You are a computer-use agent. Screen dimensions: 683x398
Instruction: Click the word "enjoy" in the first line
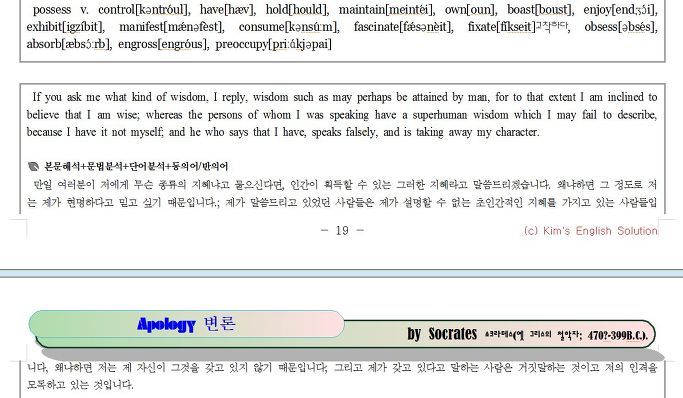click(x=598, y=10)
